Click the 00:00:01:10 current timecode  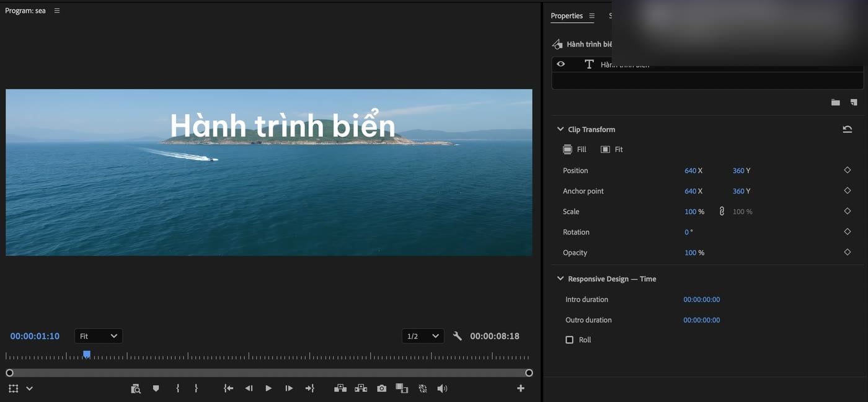[35, 336]
